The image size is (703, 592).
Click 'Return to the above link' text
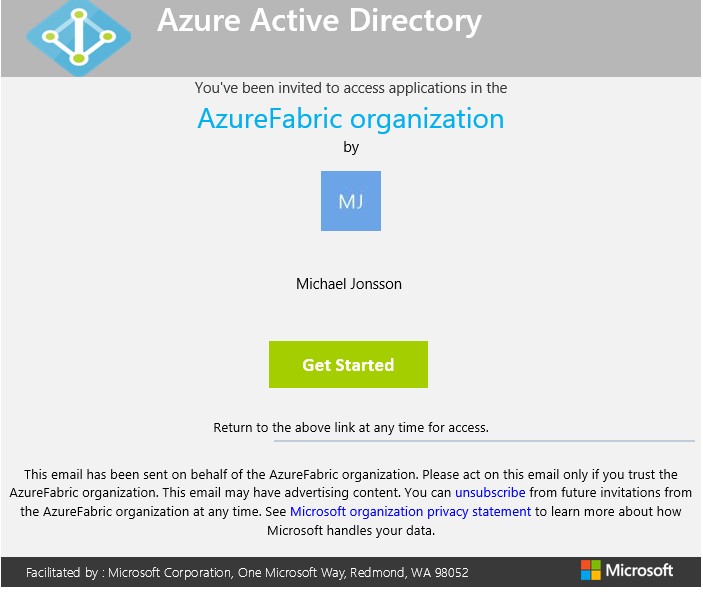pos(351,427)
